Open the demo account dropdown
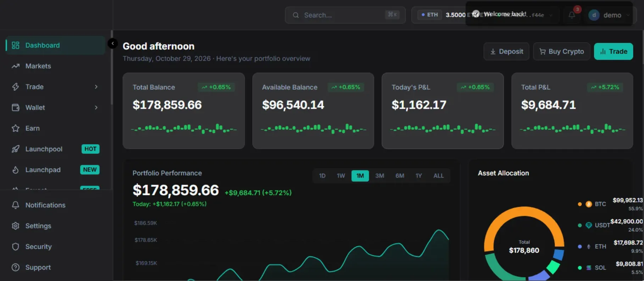 click(x=609, y=15)
